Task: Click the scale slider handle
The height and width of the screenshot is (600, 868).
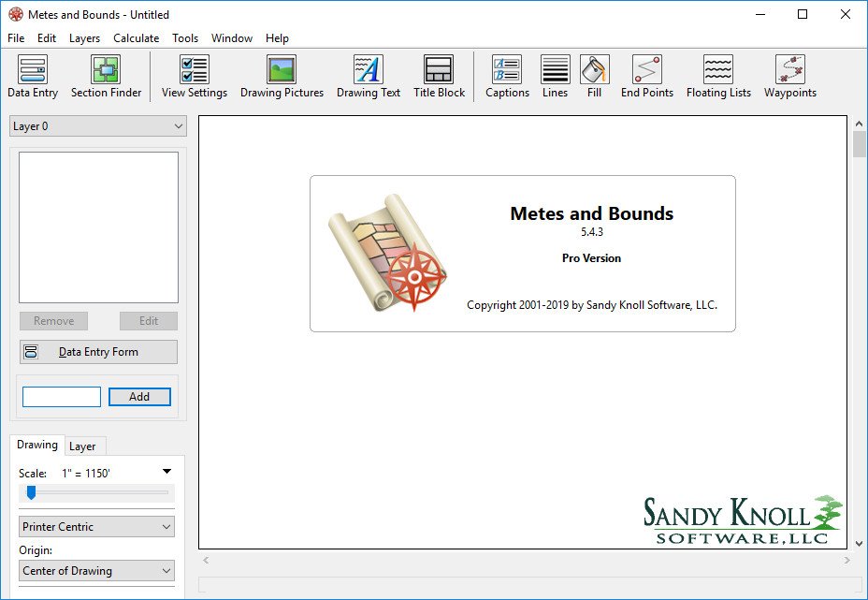Action: click(x=31, y=492)
